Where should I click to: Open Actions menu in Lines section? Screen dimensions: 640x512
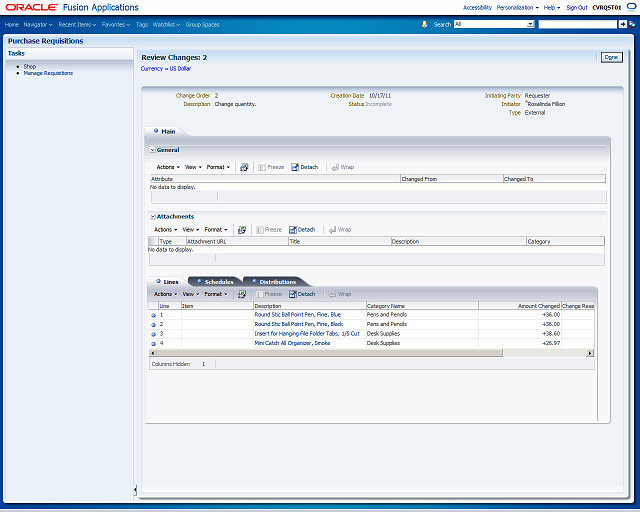coord(165,294)
